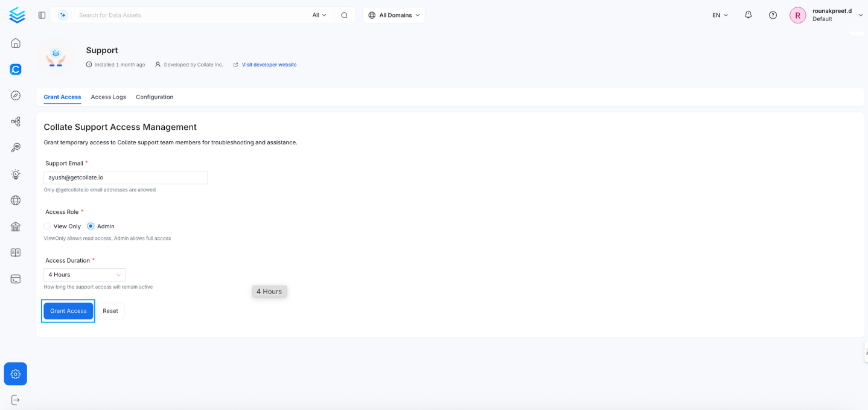This screenshot has height=410, width=868.
Task: Open the governance building sidebar icon
Action: [x=16, y=226]
